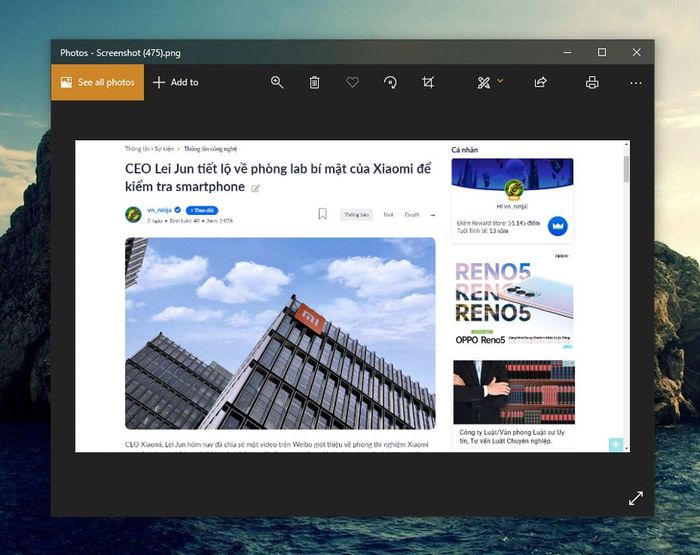Click the blue Theo dõi follow button
This screenshot has height=555, width=700.
point(202,210)
